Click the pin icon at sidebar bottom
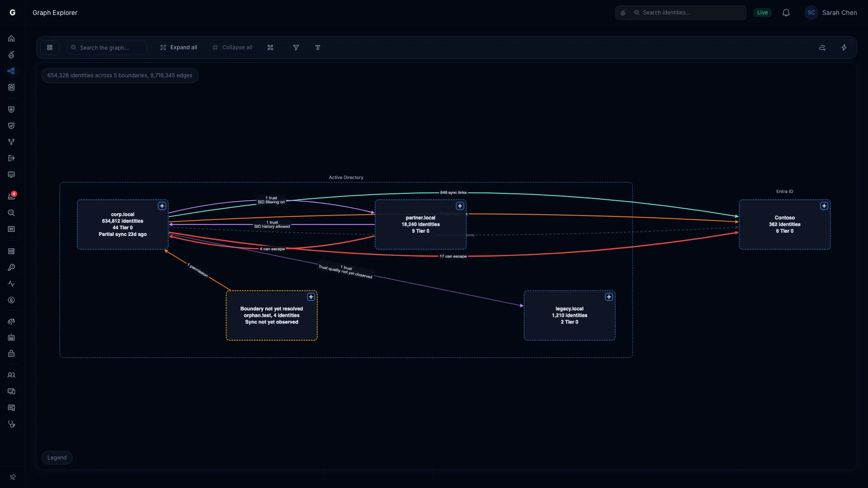The image size is (868, 488). pos(13,477)
